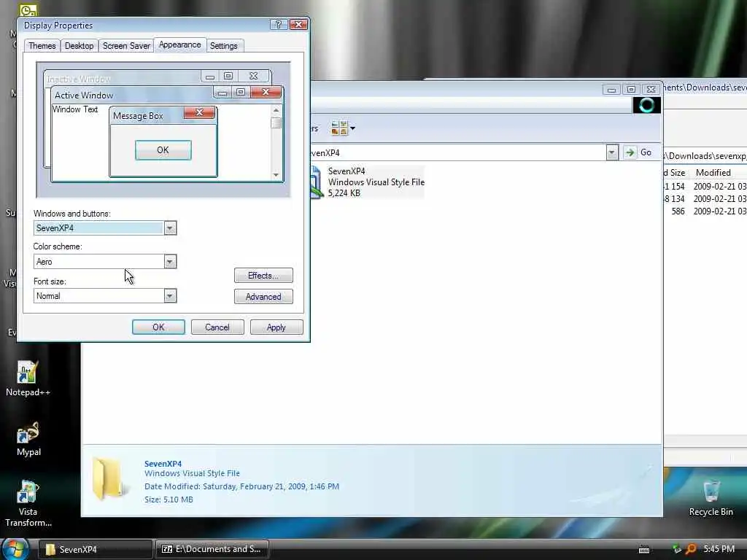Click the throbber icon in explorer
The image size is (747, 560).
pos(646,105)
